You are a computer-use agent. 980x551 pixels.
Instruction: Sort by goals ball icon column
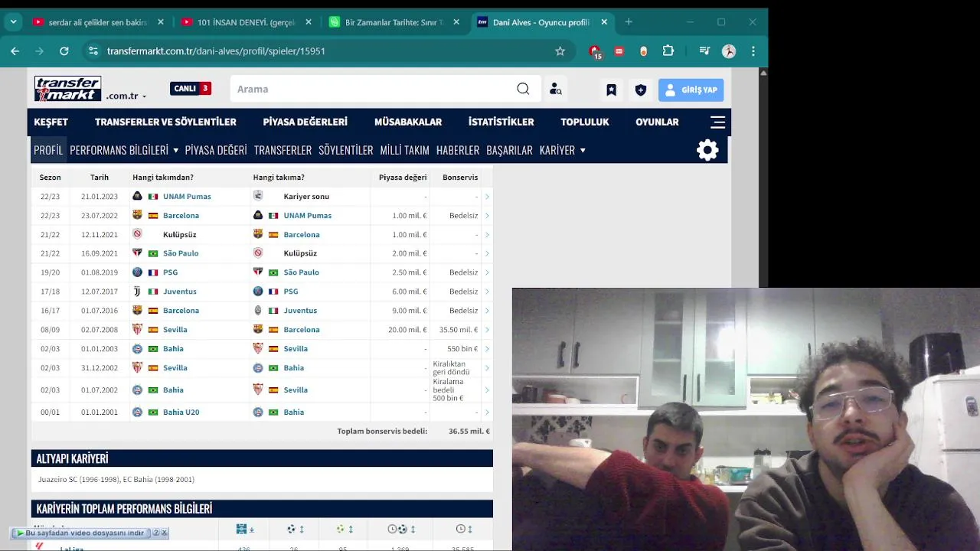tap(295, 529)
